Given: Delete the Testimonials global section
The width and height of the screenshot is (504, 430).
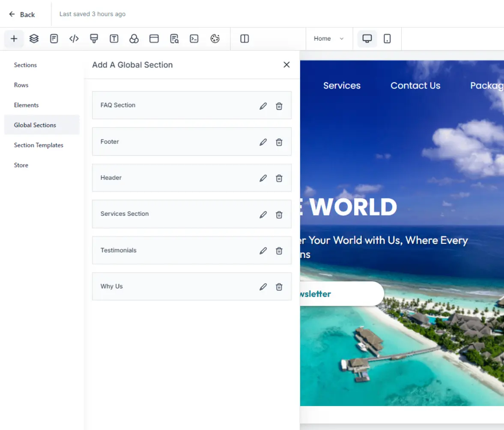Looking at the screenshot, I should 279,251.
